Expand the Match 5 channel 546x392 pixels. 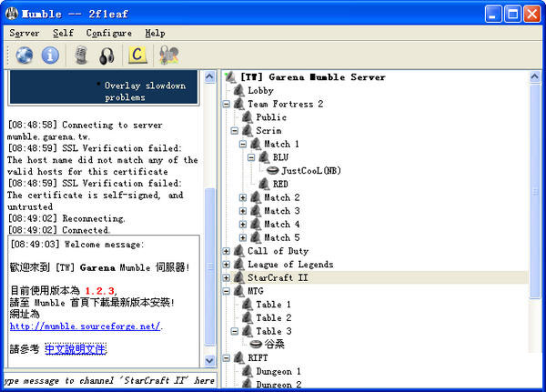243,237
